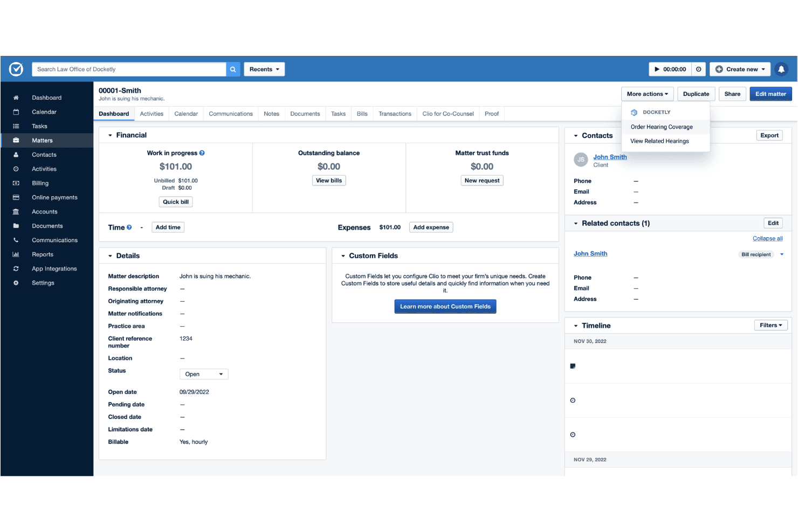Image resolution: width=798 pixels, height=532 pixels.
Task: Click the Time help icon
Action: pos(129,227)
